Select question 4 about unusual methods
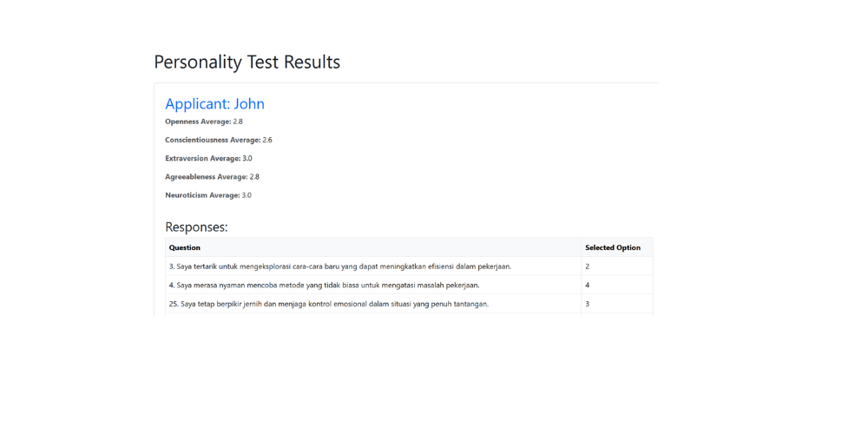Image resolution: width=868 pixels, height=434 pixels. pos(324,285)
